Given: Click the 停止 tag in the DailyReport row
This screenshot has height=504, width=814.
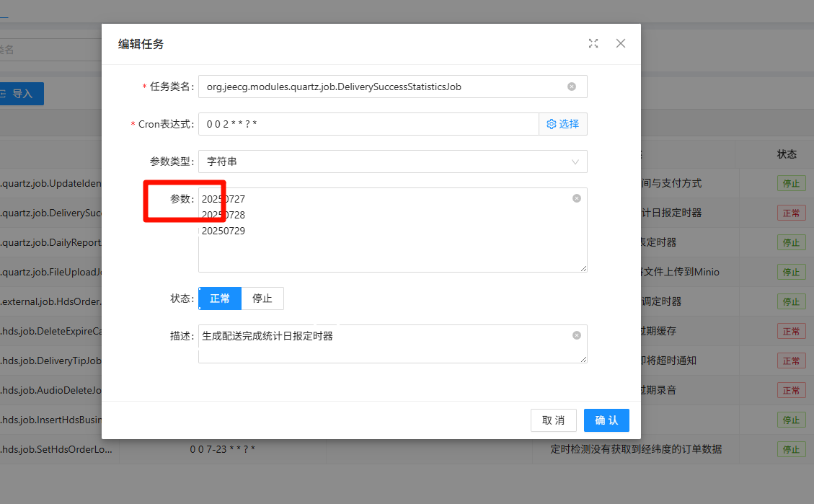Looking at the screenshot, I should pyautogui.click(x=791, y=242).
